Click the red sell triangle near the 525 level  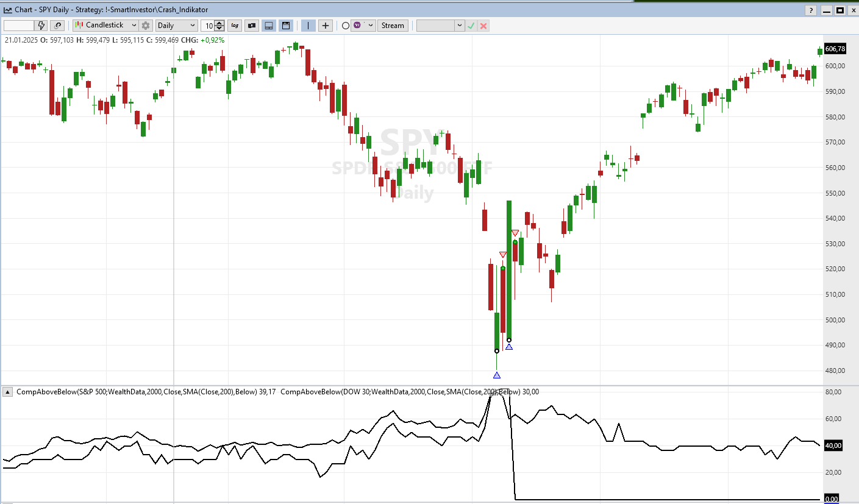503,255
